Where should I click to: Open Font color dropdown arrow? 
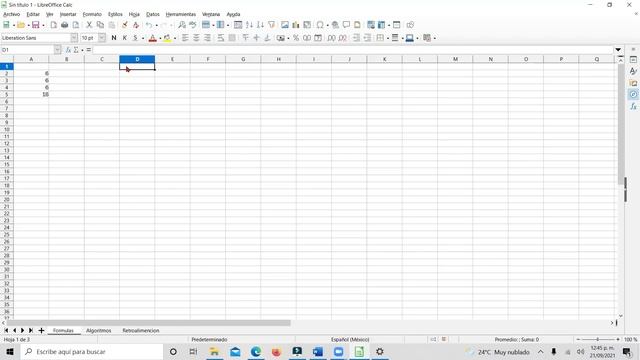(x=160, y=38)
